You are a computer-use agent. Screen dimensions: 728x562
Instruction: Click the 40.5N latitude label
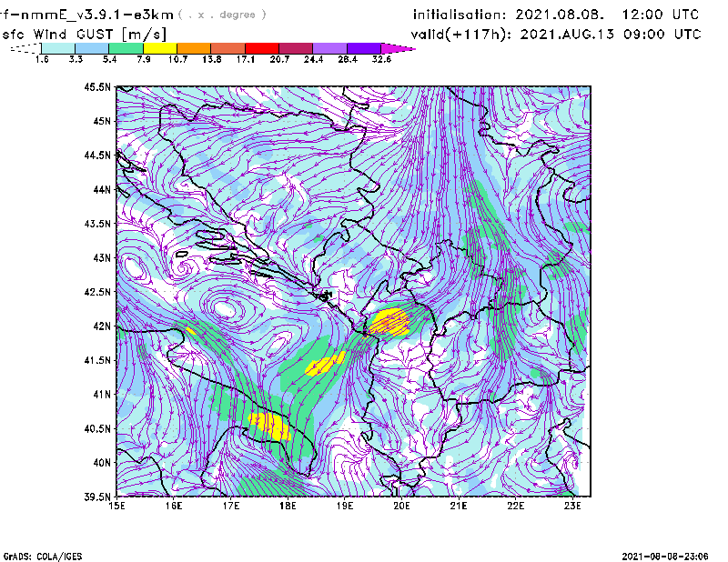tap(97, 428)
